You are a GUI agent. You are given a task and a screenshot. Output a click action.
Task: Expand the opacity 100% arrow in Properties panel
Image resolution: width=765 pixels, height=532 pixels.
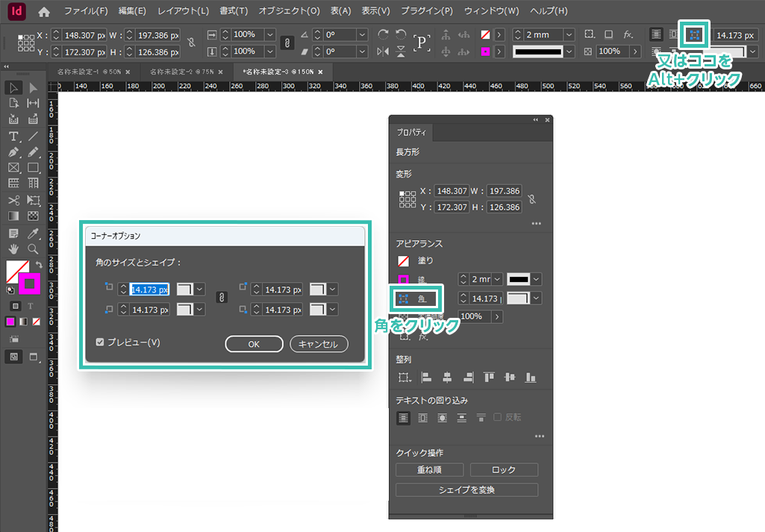[497, 316]
